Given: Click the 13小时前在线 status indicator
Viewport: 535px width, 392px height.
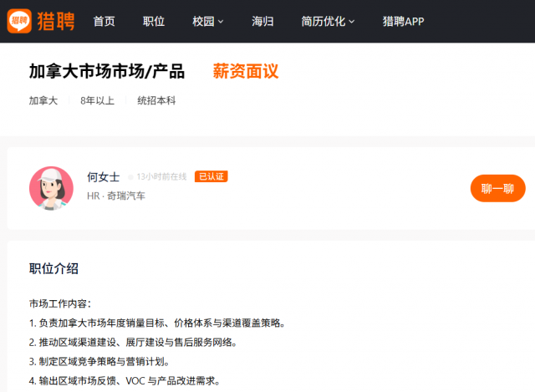Looking at the screenshot, I should (x=160, y=177).
